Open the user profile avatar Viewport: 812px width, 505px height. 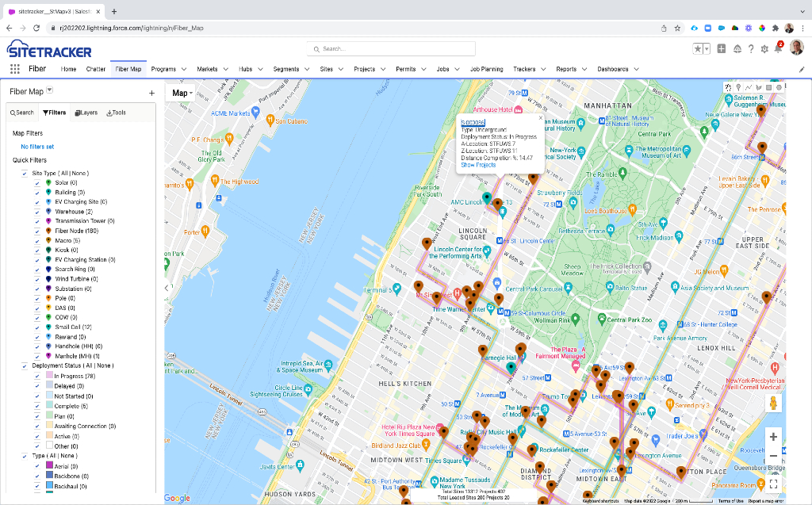796,48
